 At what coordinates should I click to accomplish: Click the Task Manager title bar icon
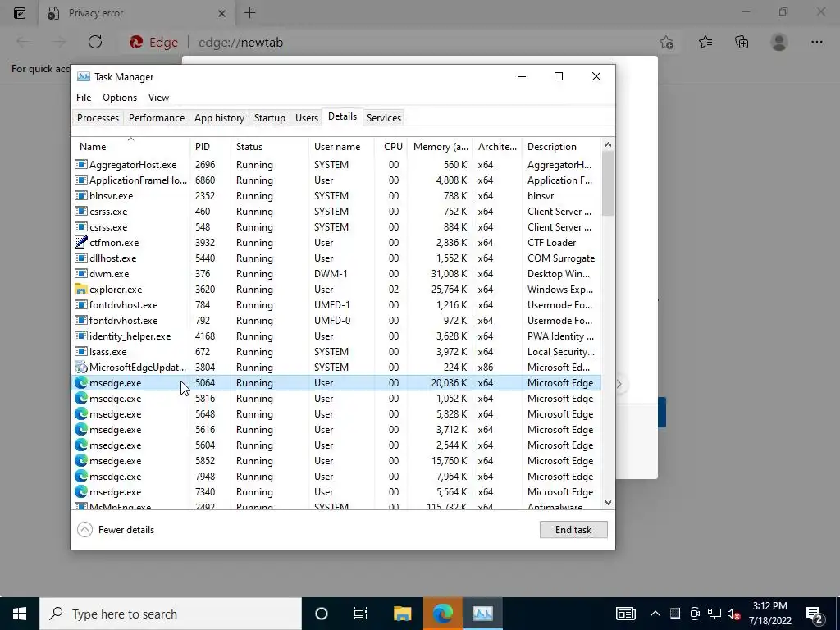84,76
